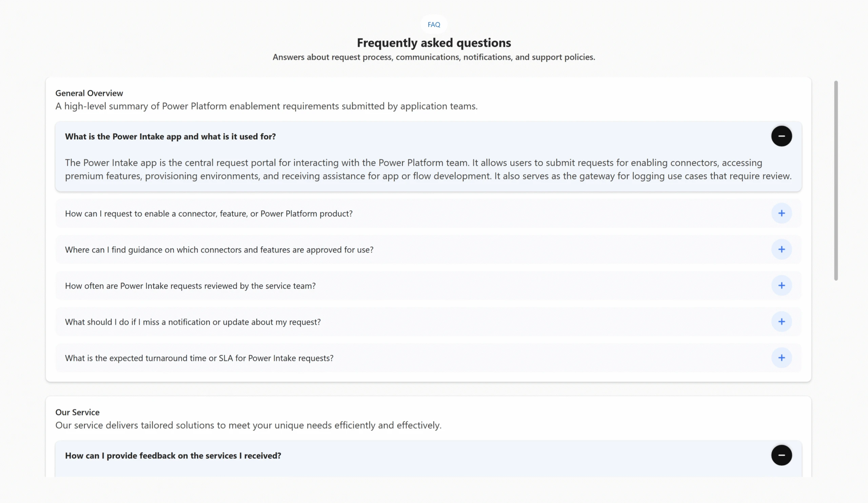Click plus icon for missed notification question
The width and height of the screenshot is (868, 503).
781,322
